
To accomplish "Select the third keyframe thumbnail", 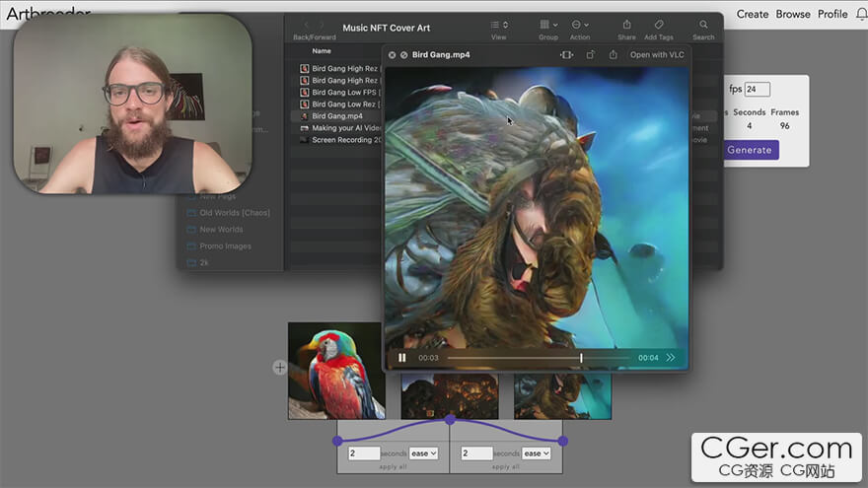I will [562, 395].
